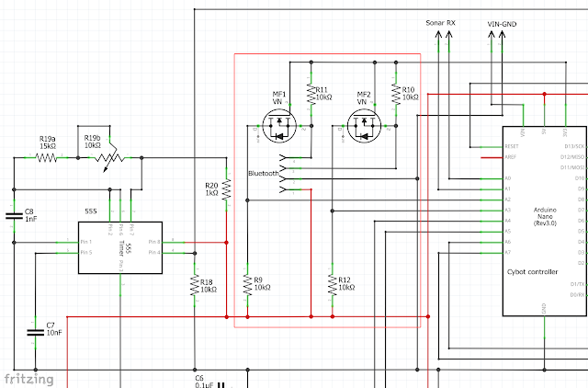588x388 pixels.
Task: Select the R12 10kΩ resistor symbol
Action: (333, 285)
